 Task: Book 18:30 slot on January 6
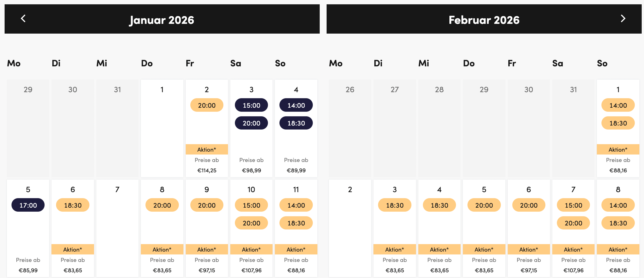tap(73, 205)
